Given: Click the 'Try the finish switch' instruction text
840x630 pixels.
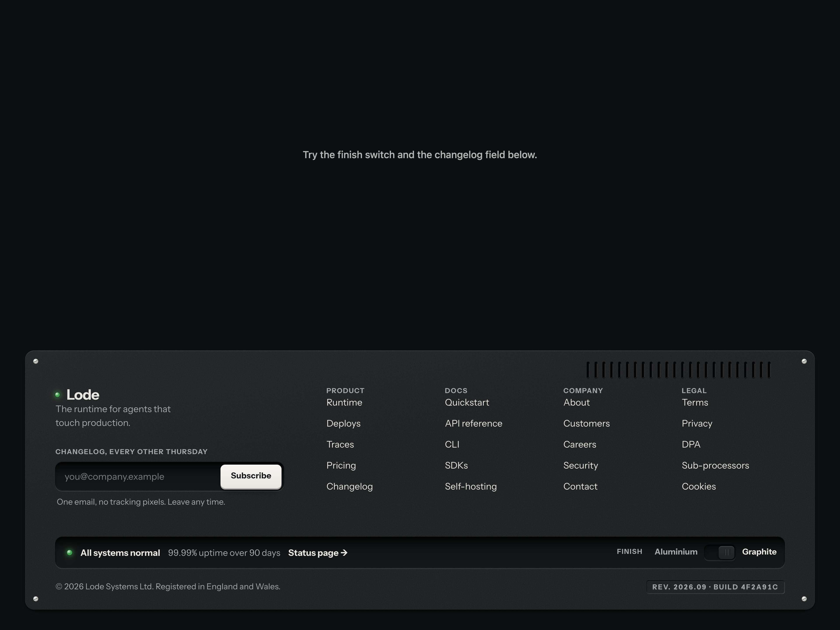Looking at the screenshot, I should [x=420, y=155].
